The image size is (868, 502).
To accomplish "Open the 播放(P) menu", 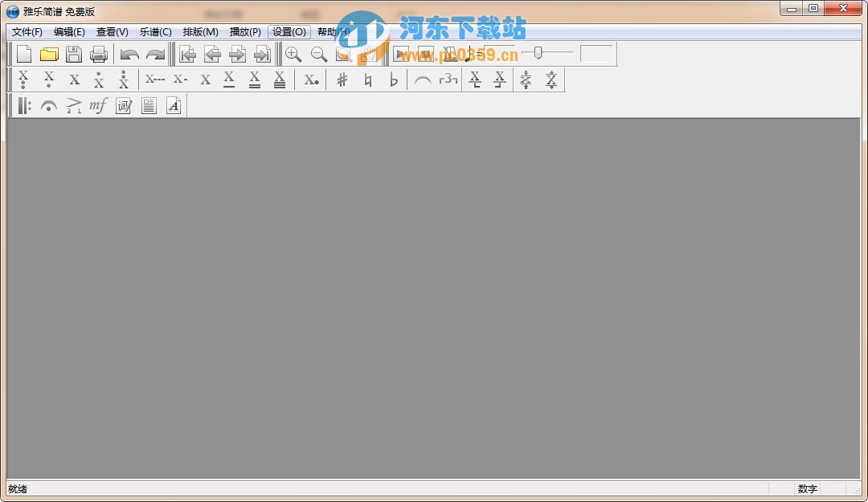I will [x=245, y=32].
